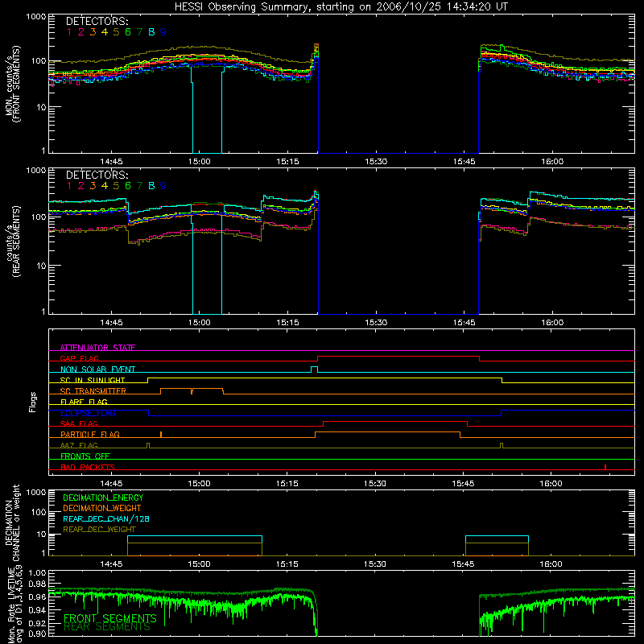644x644 pixels.
Task: Pick detector 6 in rear segments legend
Action: tap(128, 186)
